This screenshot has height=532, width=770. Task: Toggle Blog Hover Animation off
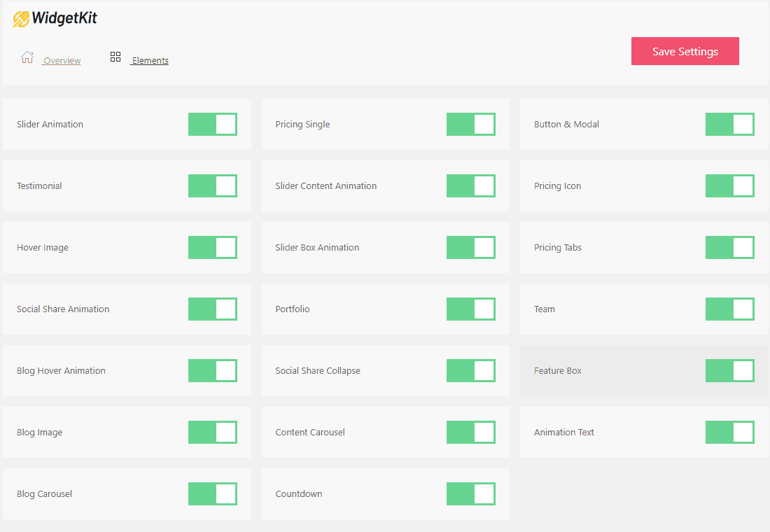tap(213, 371)
